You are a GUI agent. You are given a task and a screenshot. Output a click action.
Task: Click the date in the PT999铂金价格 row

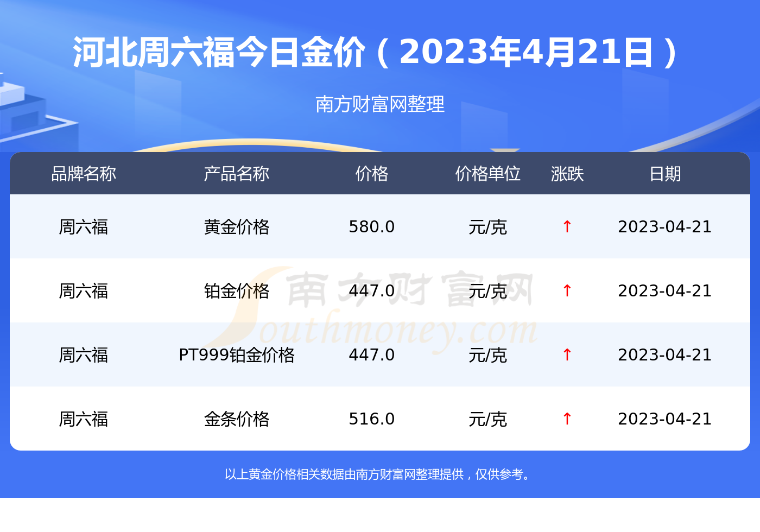tap(665, 354)
